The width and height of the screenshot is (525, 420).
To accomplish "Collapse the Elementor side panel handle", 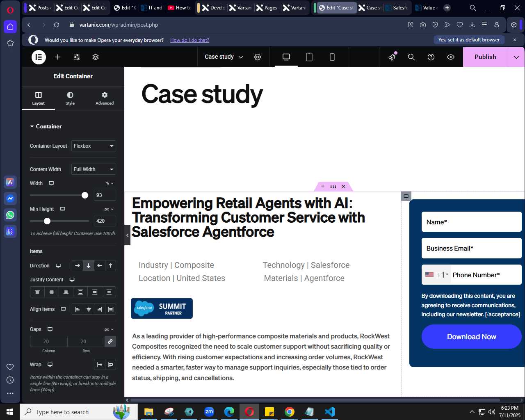I will (x=127, y=235).
